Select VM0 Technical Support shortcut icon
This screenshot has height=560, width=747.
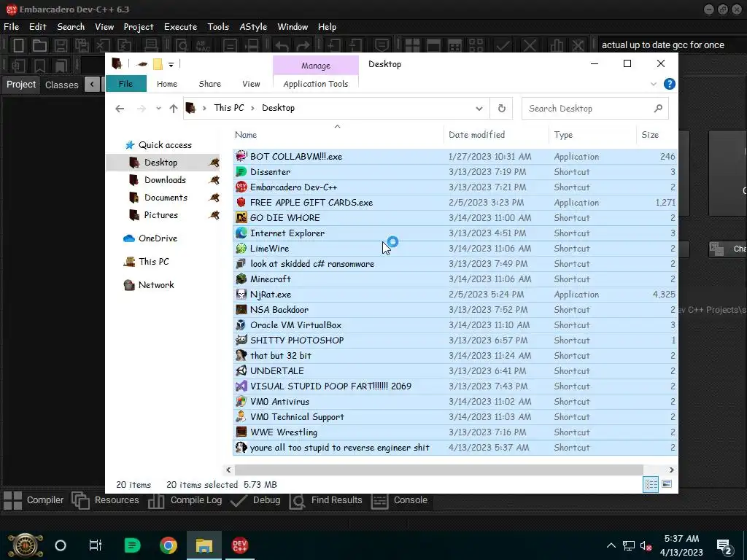(241, 416)
